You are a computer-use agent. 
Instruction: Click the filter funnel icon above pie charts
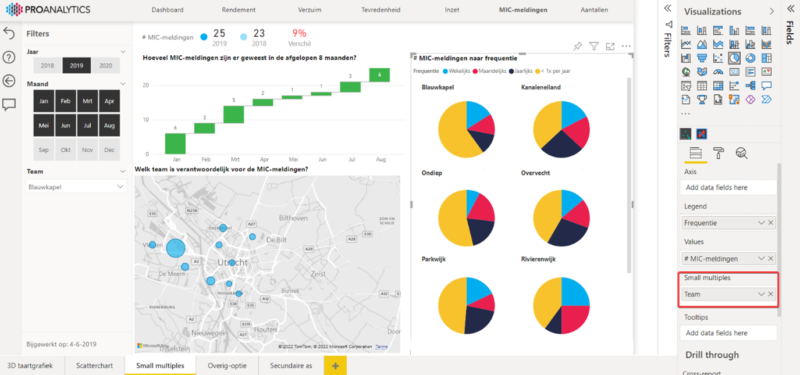(593, 46)
